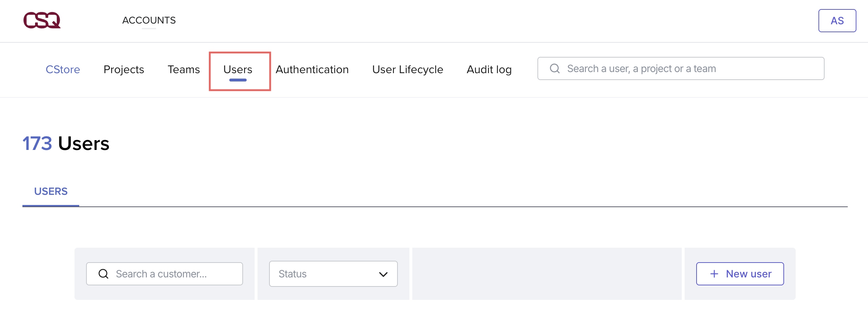Focus the user, project or team search field

coord(687,68)
